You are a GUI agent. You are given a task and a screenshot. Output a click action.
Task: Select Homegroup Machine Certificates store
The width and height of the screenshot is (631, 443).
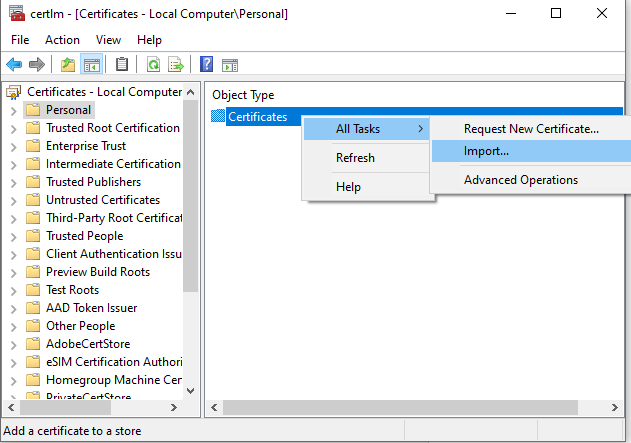click(114, 380)
